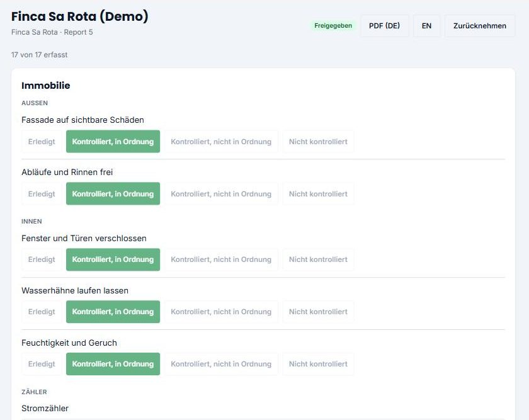Image resolution: width=529 pixels, height=420 pixels.
Task: Switch to EN language version
Action: coord(426,26)
